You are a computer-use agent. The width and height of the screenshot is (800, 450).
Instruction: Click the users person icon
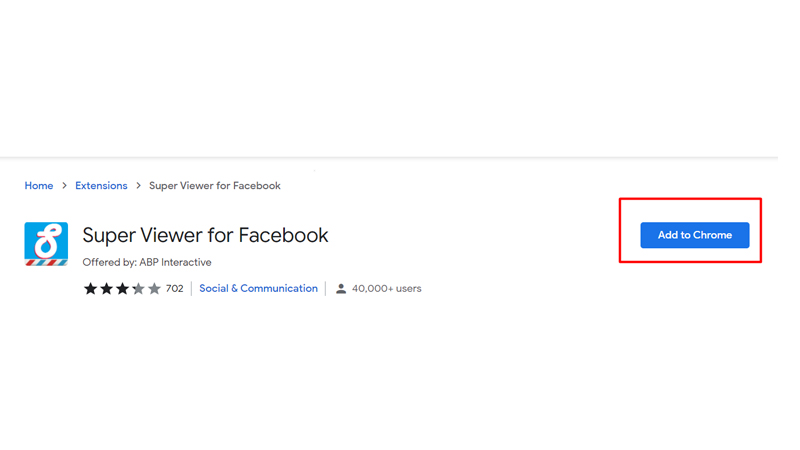coord(341,289)
